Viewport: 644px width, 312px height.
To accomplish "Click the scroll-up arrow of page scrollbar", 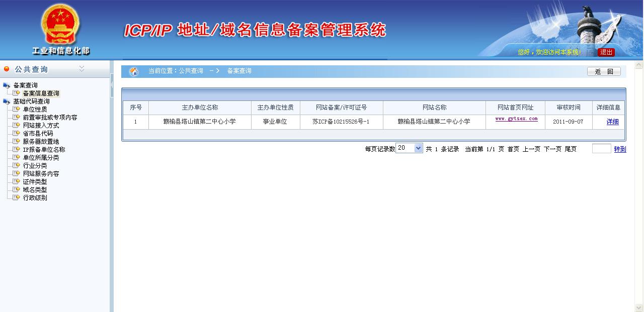I will [639, 65].
